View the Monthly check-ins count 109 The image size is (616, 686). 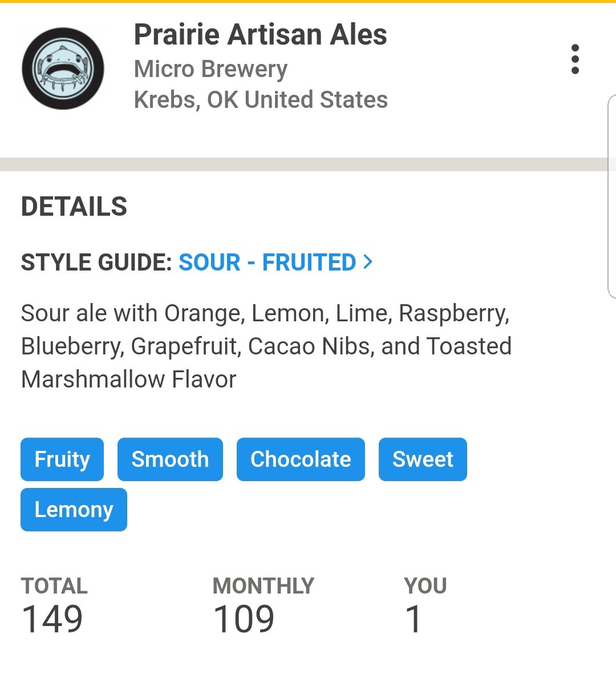pos(244,619)
